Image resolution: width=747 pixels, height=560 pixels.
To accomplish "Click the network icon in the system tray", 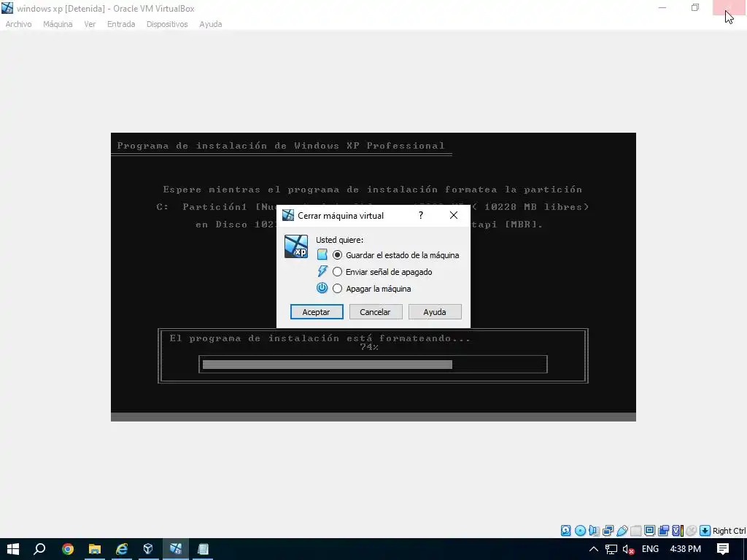I will pyautogui.click(x=611, y=550).
